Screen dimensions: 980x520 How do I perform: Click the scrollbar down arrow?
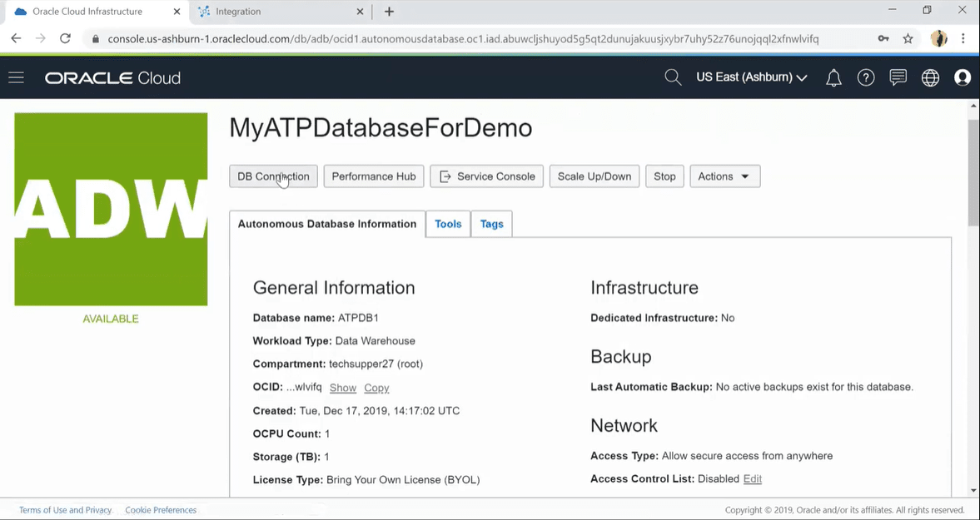(x=973, y=491)
